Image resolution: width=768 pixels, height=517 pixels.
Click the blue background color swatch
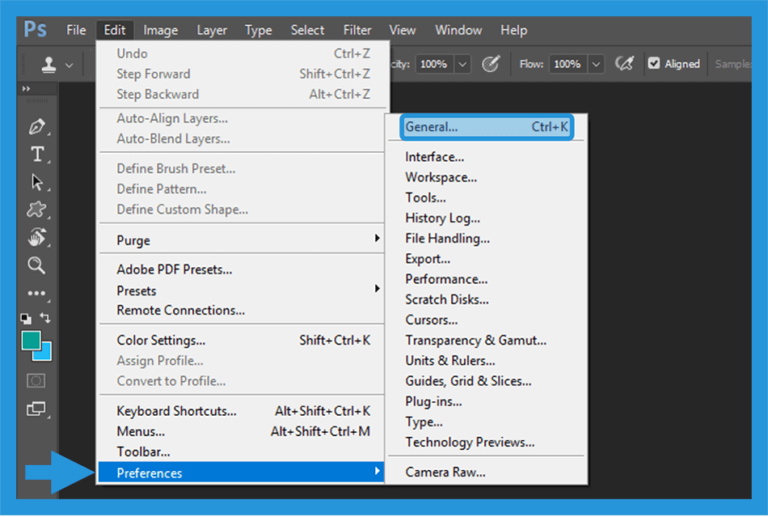[45, 353]
